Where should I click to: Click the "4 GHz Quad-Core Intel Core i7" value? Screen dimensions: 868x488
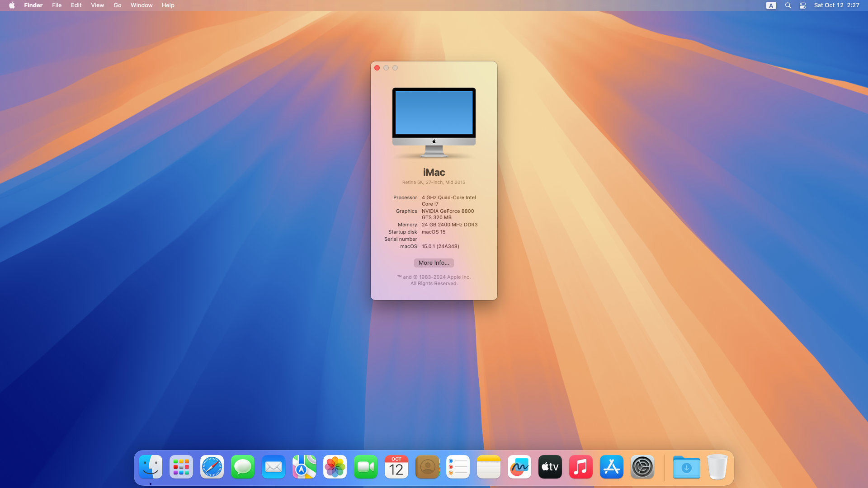[449, 201]
